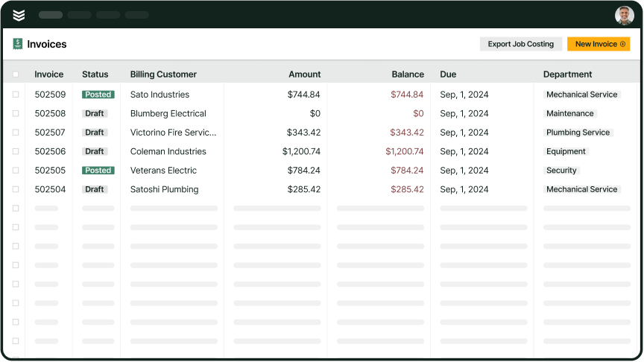The width and height of the screenshot is (644, 362).
Task: Open invoice number 502507
Action: click(x=50, y=133)
